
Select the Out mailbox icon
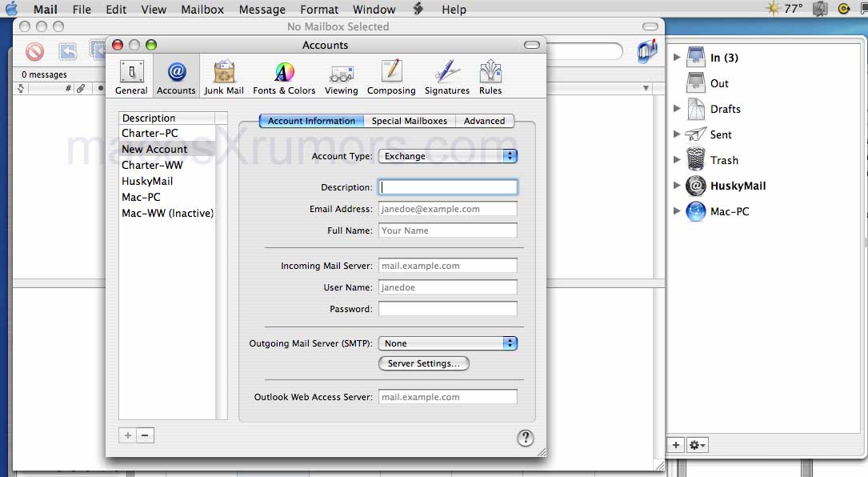[x=696, y=83]
